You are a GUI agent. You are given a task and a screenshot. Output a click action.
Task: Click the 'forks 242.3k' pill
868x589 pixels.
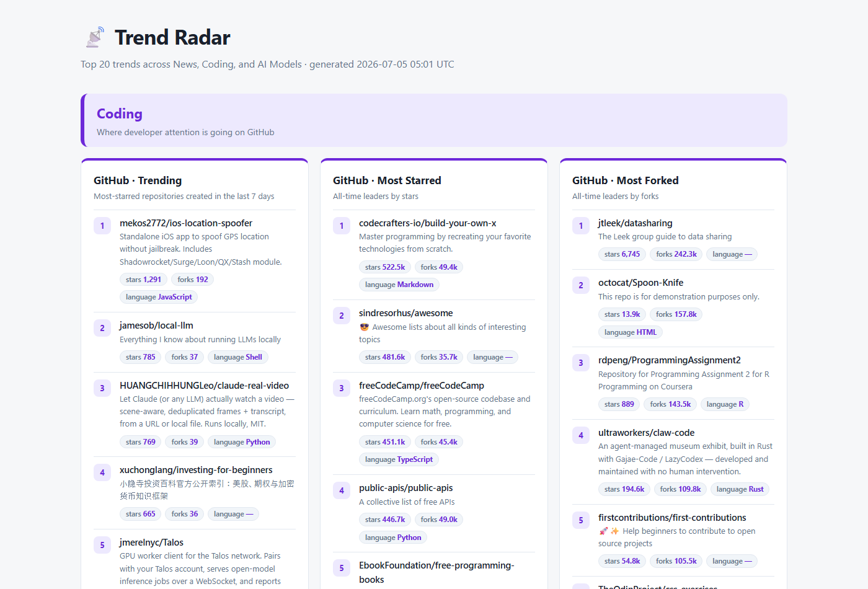tap(676, 254)
